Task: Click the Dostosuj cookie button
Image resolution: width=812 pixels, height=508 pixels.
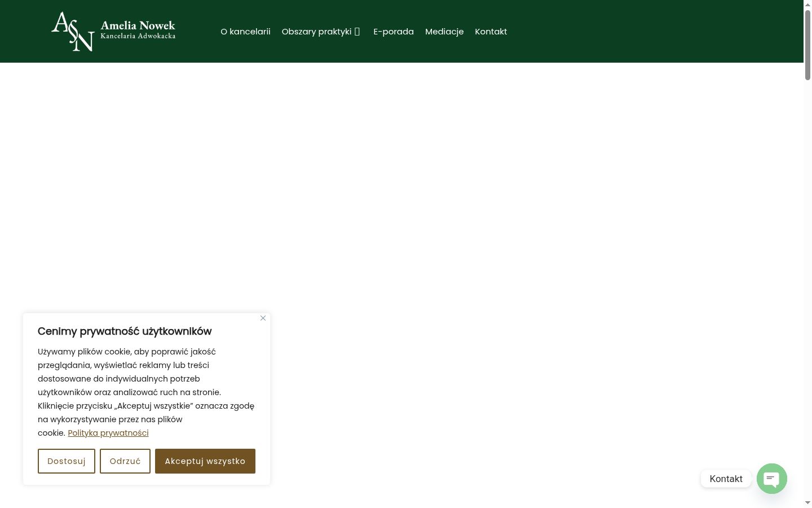Action: coord(67,461)
